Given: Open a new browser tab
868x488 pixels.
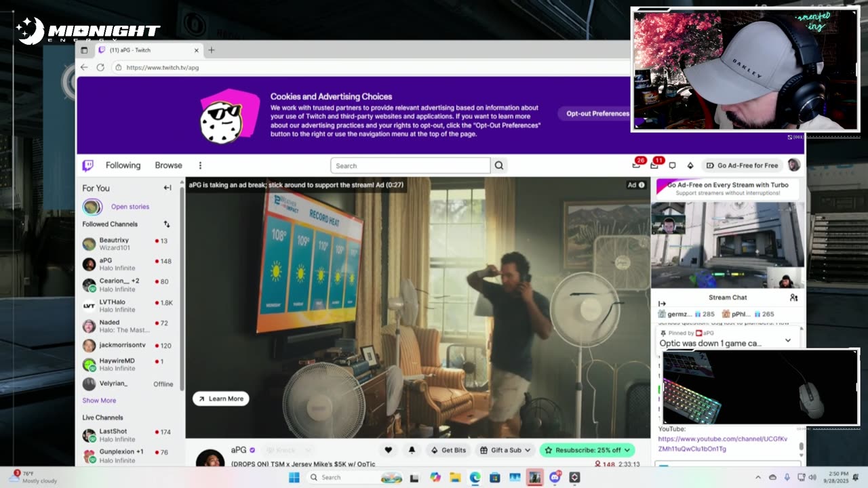Looking at the screenshot, I should click(211, 50).
